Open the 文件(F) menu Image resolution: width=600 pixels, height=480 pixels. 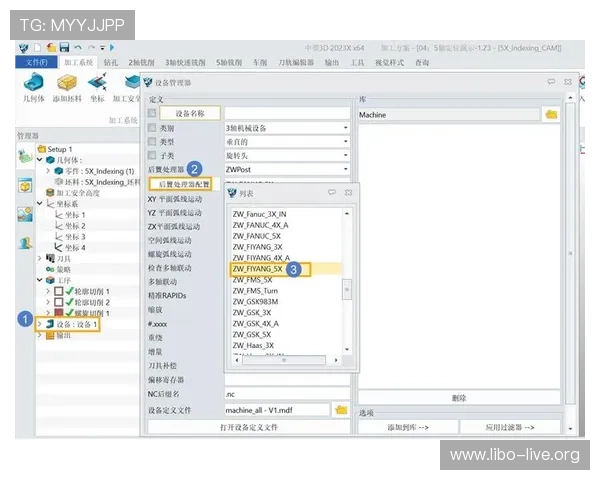37,62
